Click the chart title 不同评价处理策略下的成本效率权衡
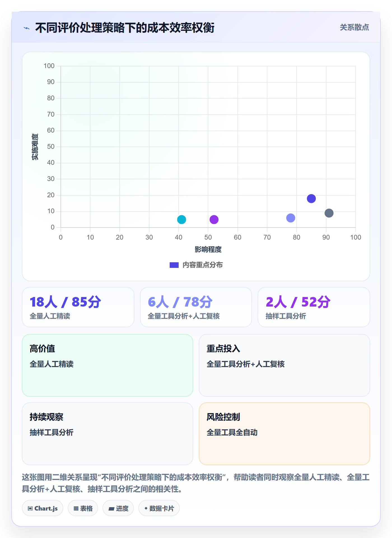 [125, 28]
